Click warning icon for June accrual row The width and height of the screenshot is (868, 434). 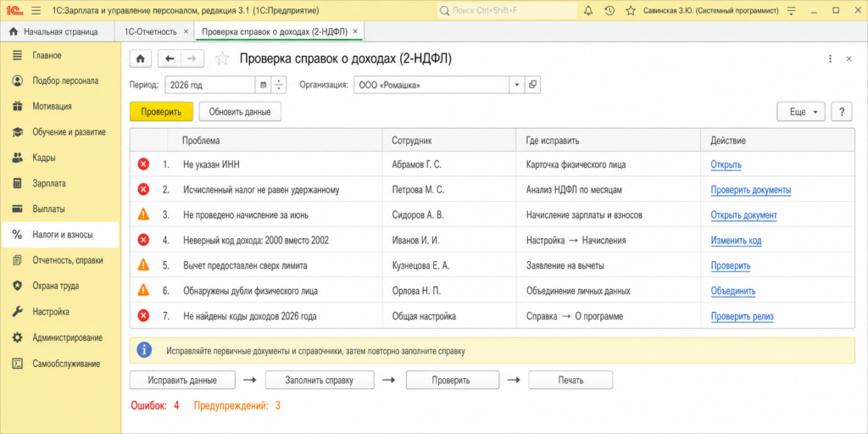tap(143, 214)
